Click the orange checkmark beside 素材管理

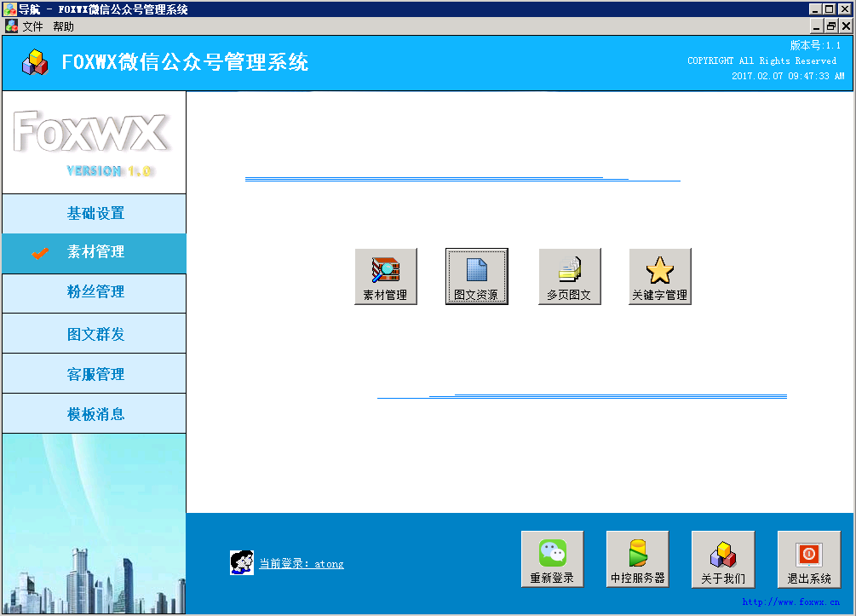point(40,253)
